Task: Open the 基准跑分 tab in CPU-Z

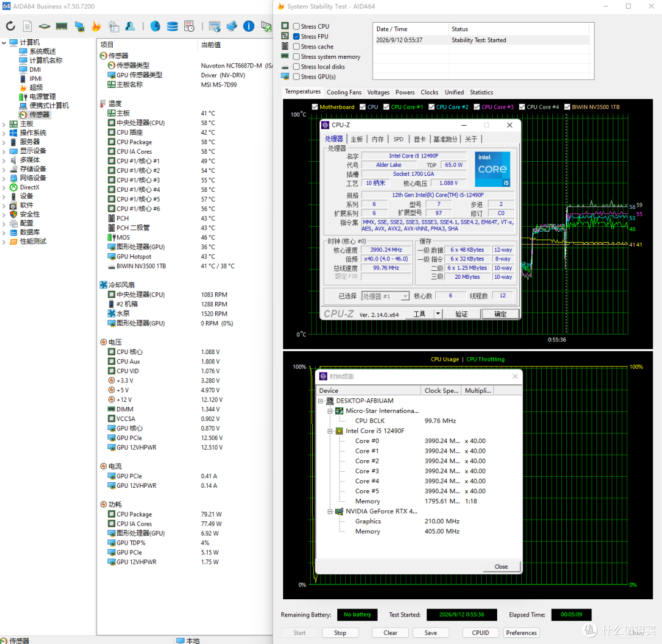Action: pyautogui.click(x=446, y=139)
